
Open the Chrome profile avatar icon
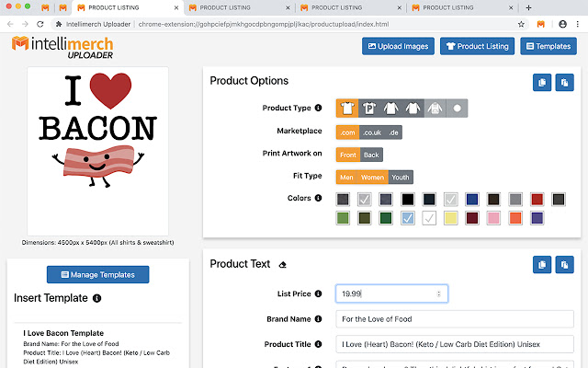click(562, 24)
